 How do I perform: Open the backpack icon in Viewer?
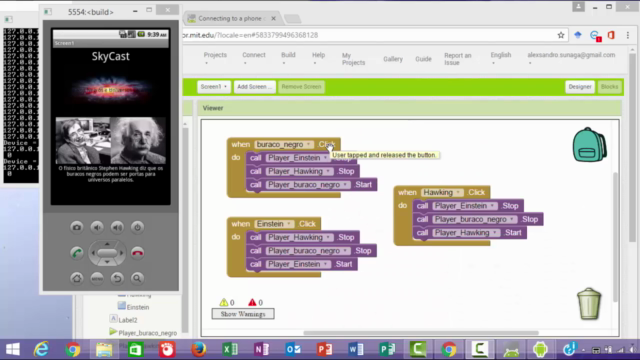[x=589, y=144]
